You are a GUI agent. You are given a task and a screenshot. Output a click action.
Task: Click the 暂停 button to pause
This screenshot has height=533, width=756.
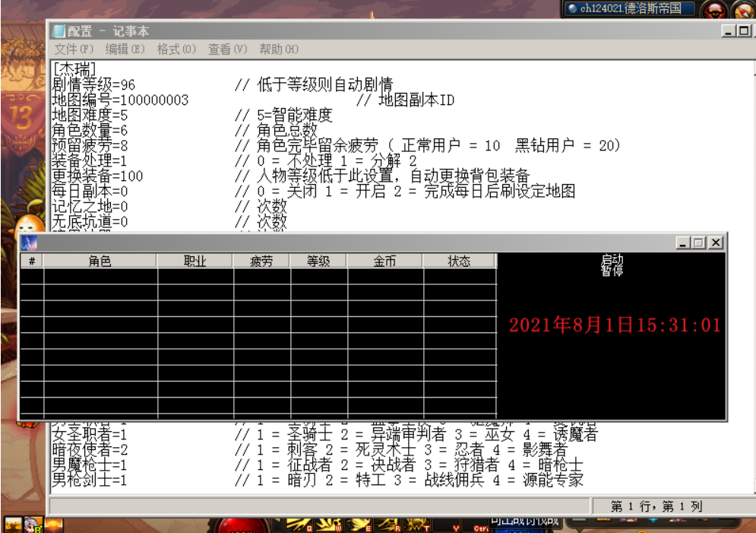click(x=612, y=271)
